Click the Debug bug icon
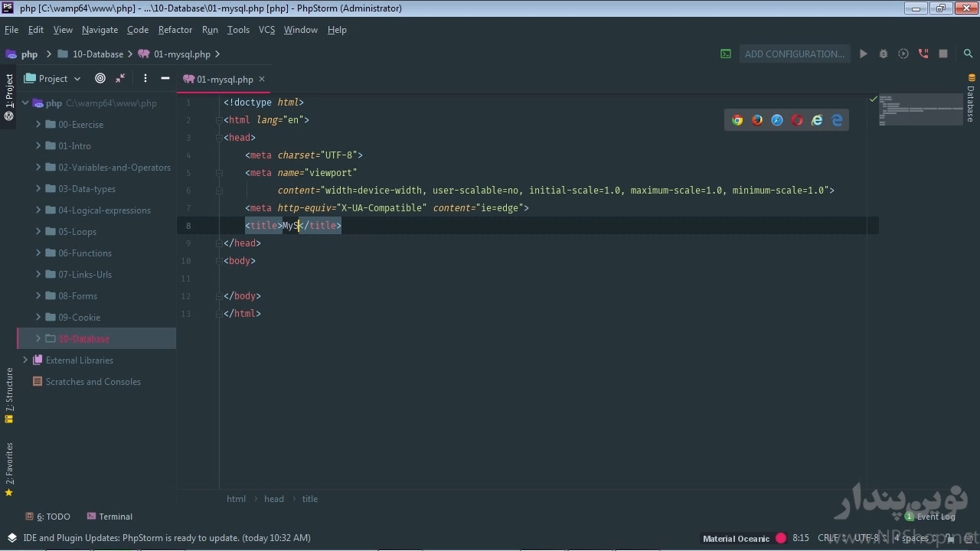 884,54
